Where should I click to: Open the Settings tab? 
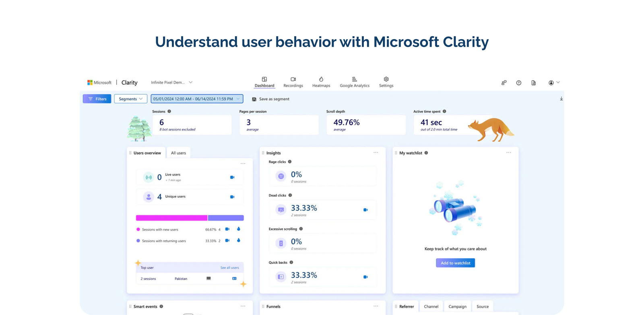coord(386,82)
